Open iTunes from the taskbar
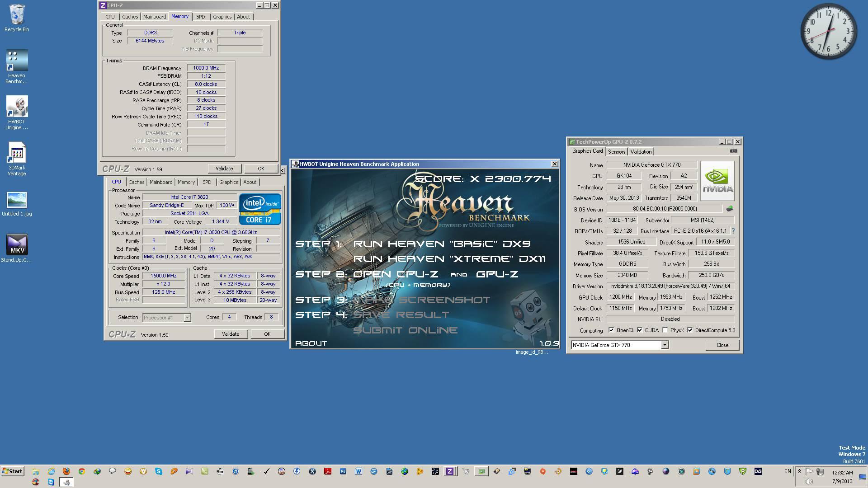Screen dimensions: 868x488 click(x=236, y=471)
